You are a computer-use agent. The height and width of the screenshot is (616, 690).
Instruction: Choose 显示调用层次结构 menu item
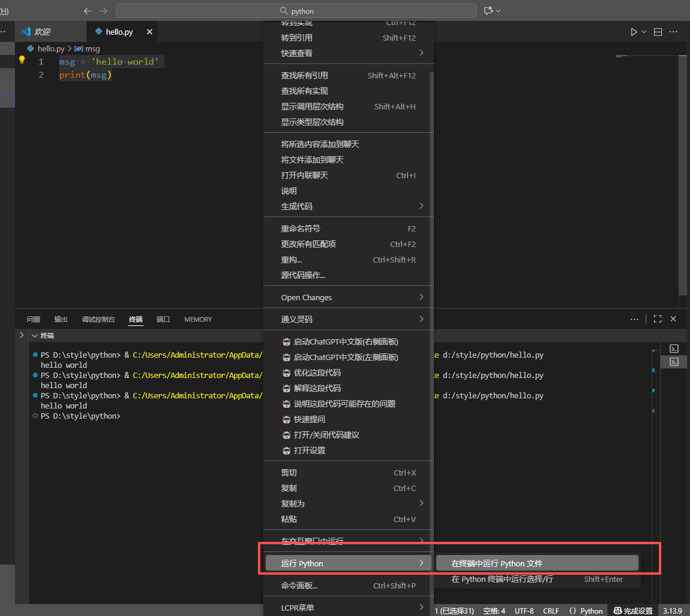(348, 106)
